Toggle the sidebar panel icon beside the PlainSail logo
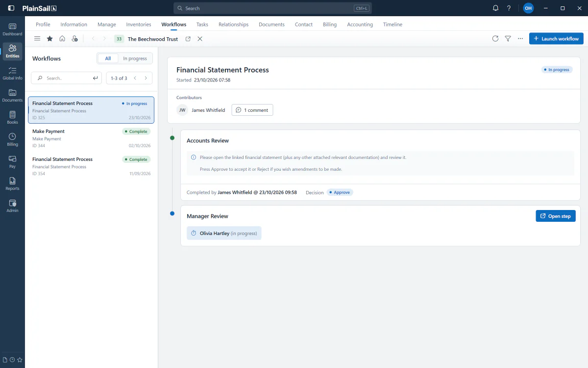Image resolution: width=588 pixels, height=368 pixels. (11, 8)
